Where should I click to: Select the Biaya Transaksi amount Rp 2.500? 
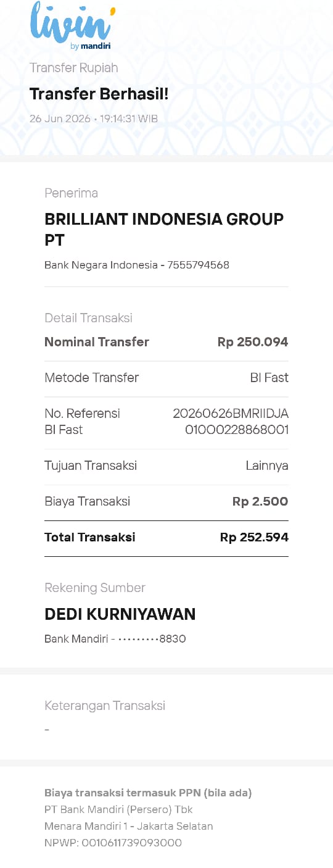[260, 501]
